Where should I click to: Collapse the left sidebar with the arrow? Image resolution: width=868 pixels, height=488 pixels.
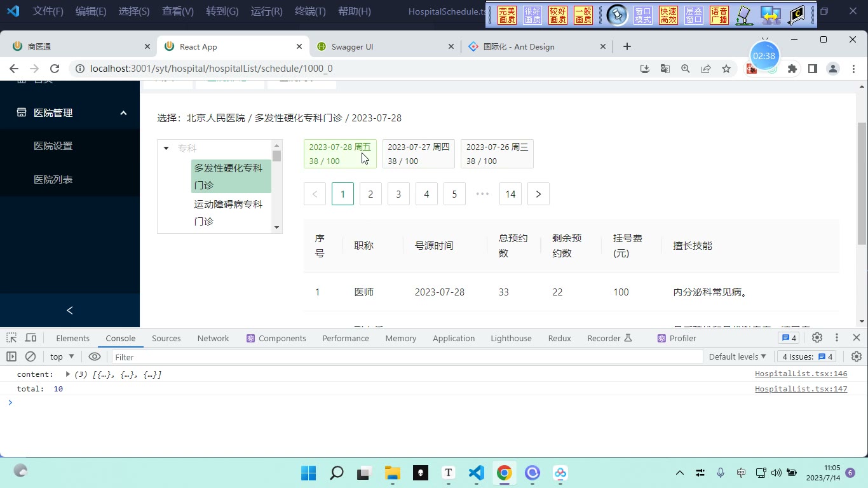pyautogui.click(x=70, y=310)
